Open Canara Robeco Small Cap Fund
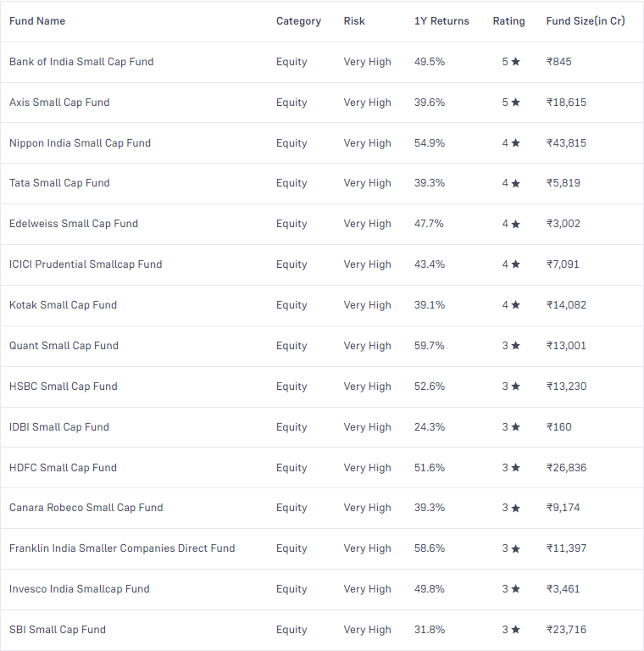The width and height of the screenshot is (644, 651). 86,508
